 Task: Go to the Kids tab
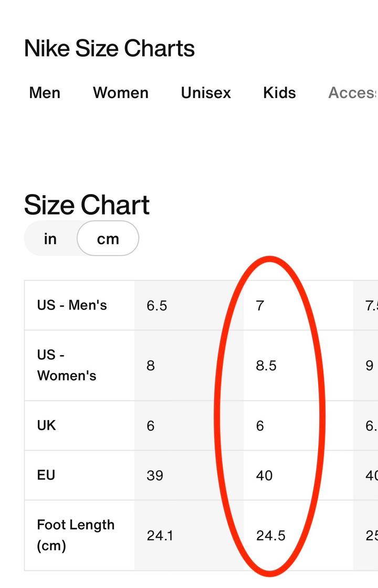point(279,93)
